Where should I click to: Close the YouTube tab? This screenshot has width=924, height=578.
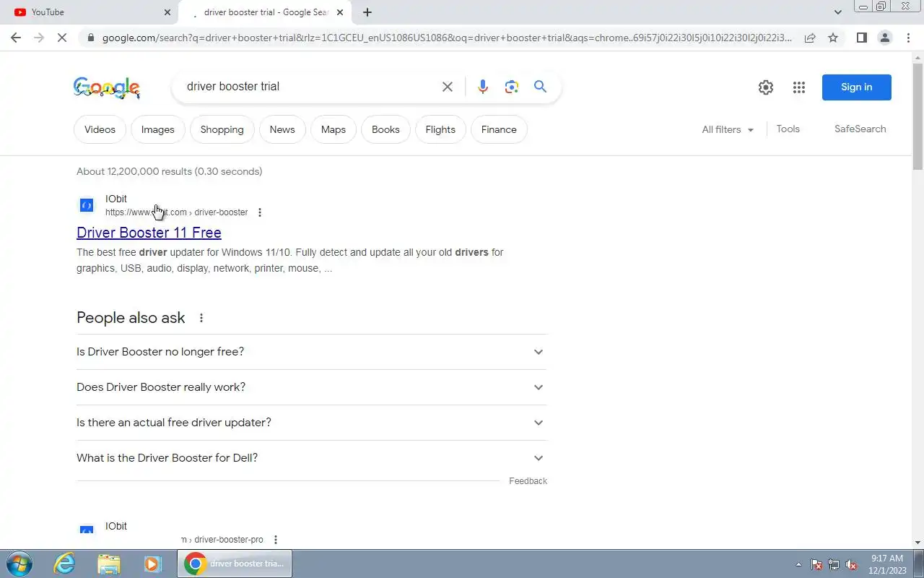pos(167,12)
